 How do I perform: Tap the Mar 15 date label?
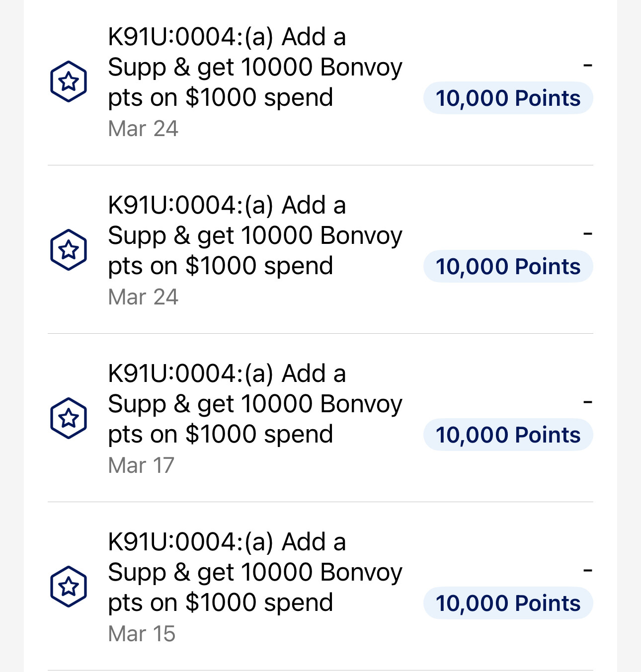click(142, 634)
